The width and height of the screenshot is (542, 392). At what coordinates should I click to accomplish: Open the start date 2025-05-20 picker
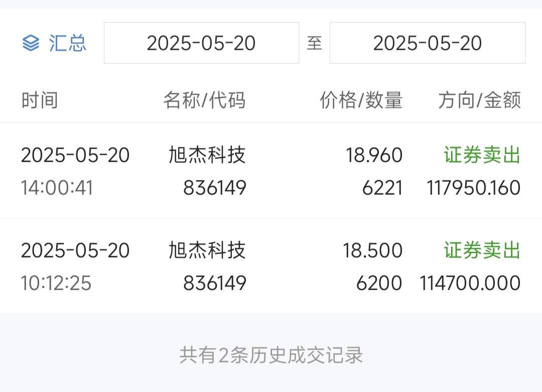pyautogui.click(x=201, y=43)
